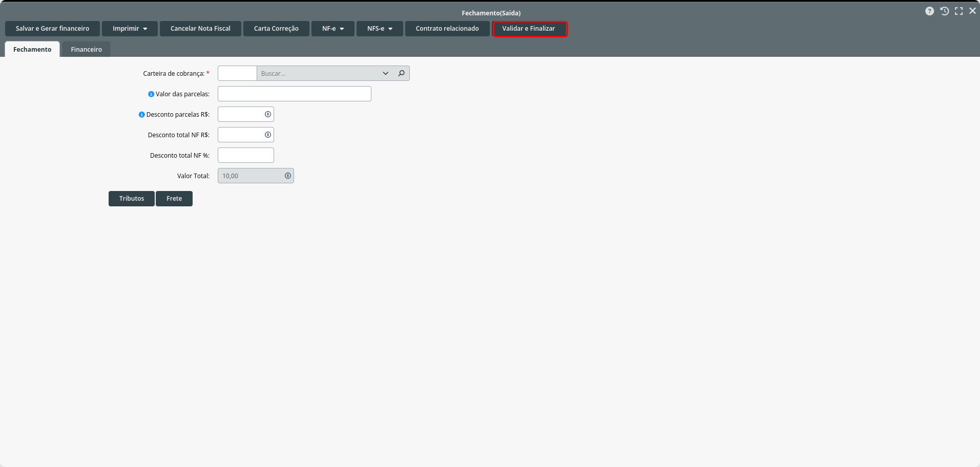The height and width of the screenshot is (467, 980).
Task: View info icon next to Desconto parcelas R$
Action: tap(142, 115)
